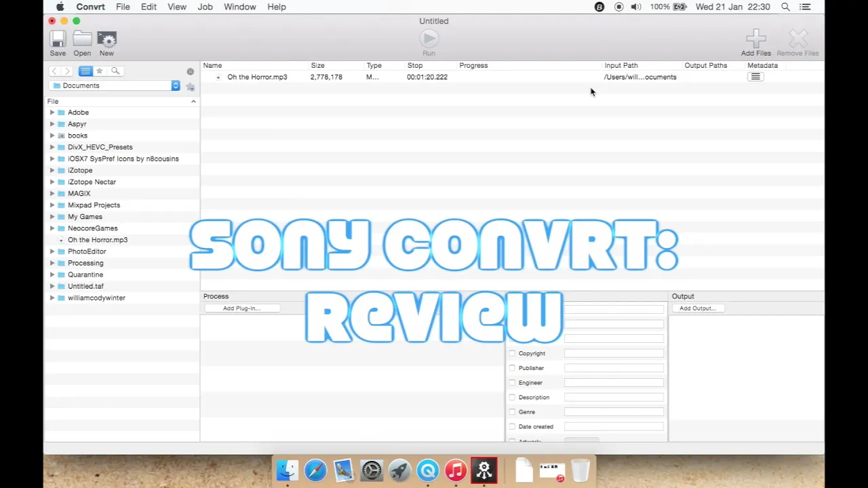Enable the Publisher metadata checkbox
The height and width of the screenshot is (488, 868).
[x=512, y=368]
